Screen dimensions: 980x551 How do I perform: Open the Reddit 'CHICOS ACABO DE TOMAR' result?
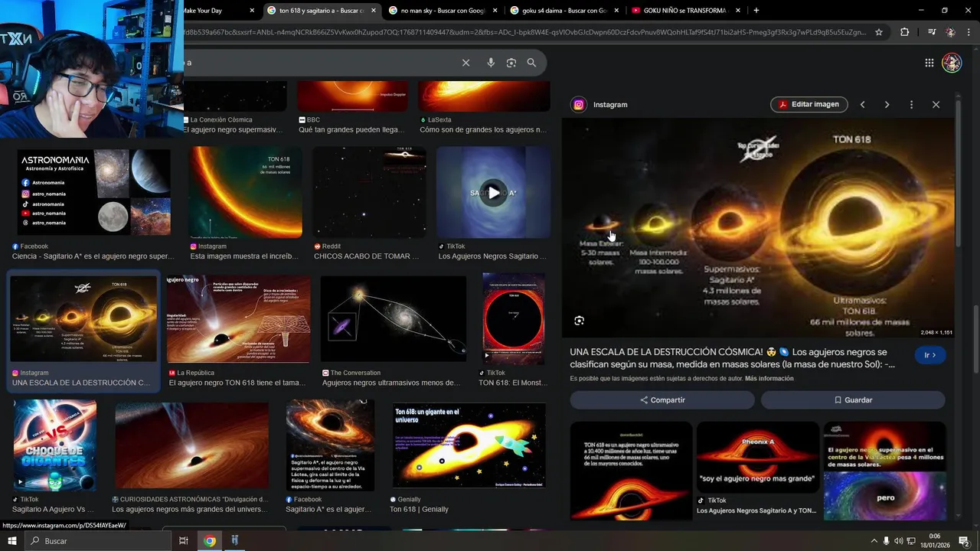pyautogui.click(x=369, y=191)
